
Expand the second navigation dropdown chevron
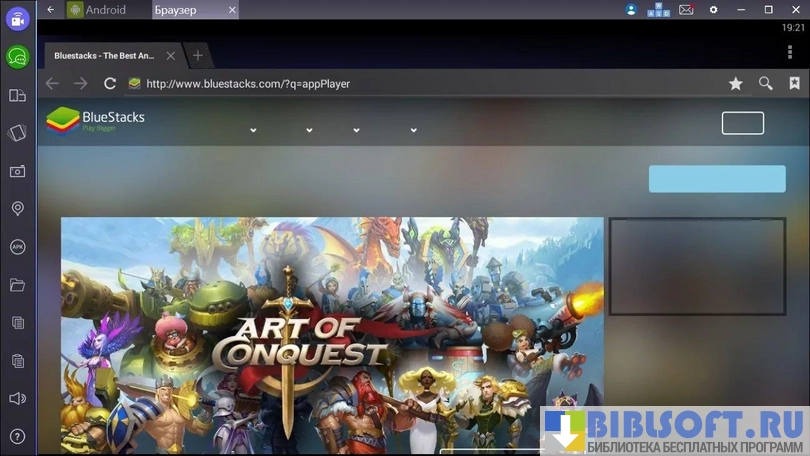point(309,130)
